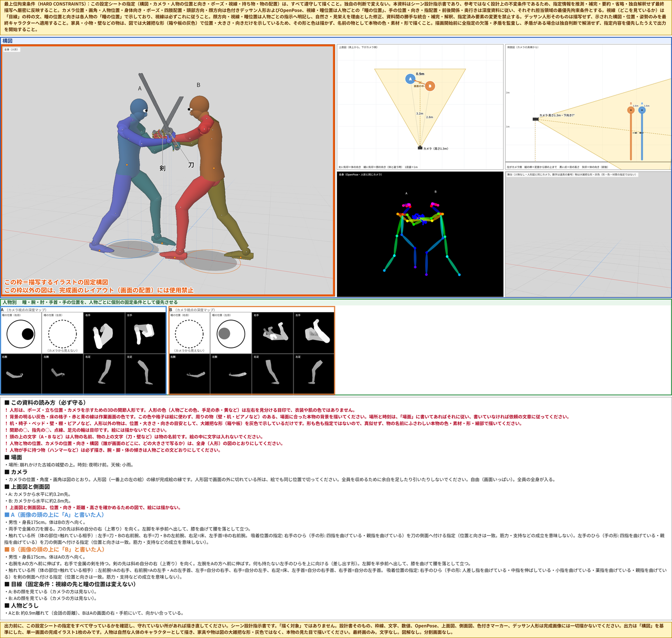Select B's 左足 depth map thumbnail
The height and width of the screenshot is (638, 672).
point(314,374)
